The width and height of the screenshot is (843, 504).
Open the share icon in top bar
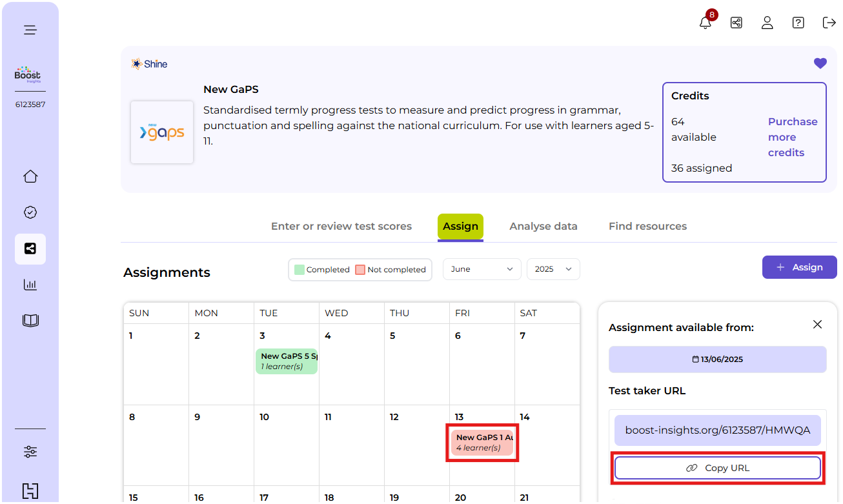point(736,23)
